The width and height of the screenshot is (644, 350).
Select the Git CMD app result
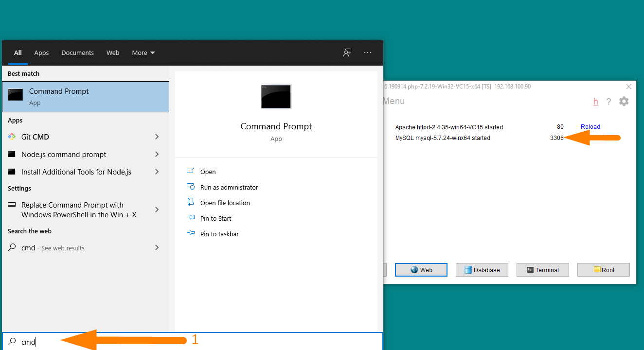(x=86, y=137)
